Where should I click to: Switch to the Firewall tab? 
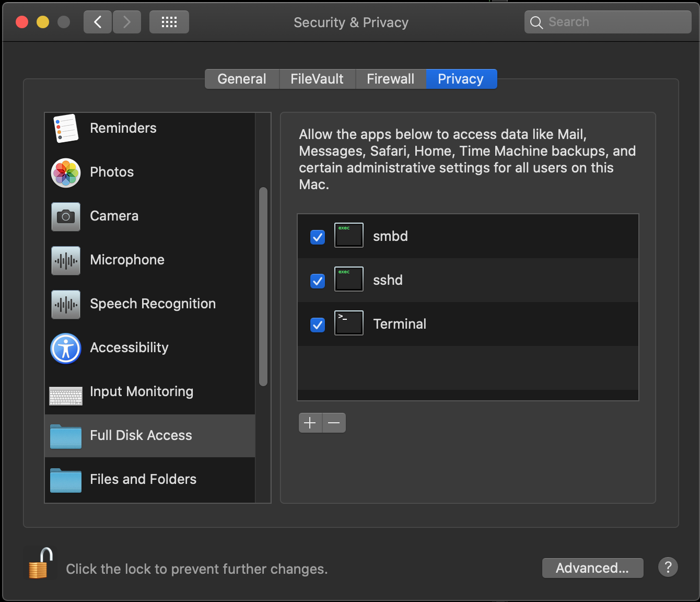tap(390, 79)
